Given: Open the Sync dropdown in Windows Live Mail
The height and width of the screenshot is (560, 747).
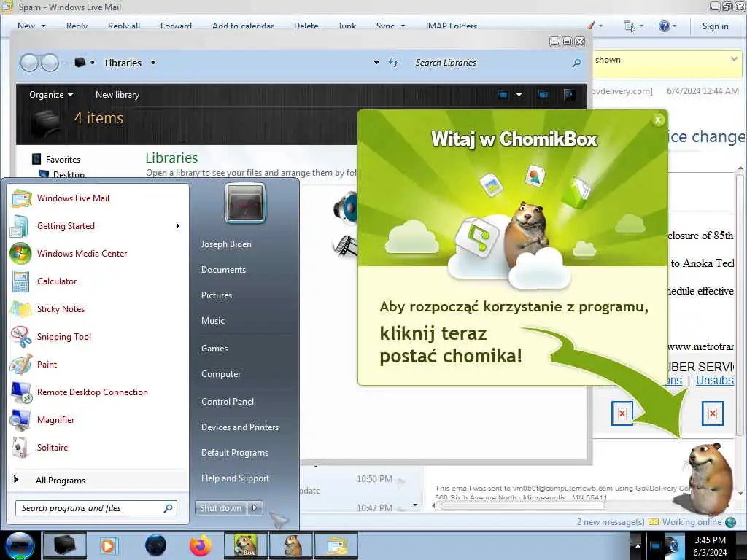Looking at the screenshot, I should (403, 26).
